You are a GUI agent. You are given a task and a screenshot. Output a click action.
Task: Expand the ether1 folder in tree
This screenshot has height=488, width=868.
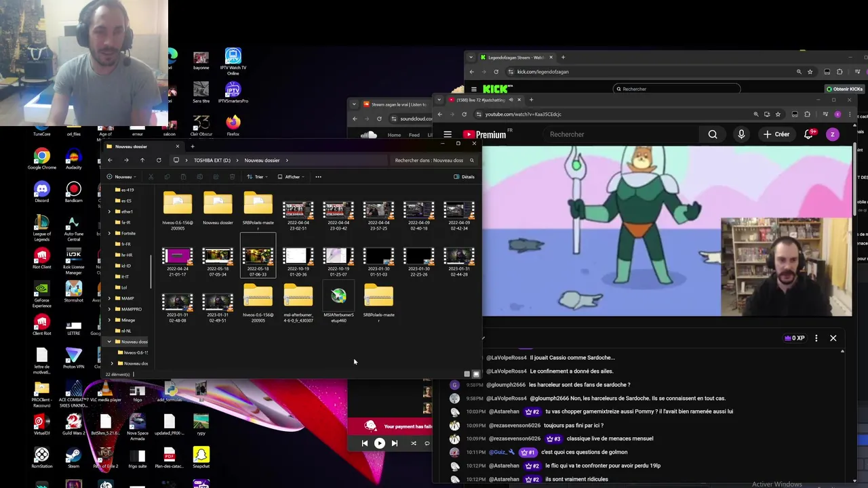tap(109, 211)
